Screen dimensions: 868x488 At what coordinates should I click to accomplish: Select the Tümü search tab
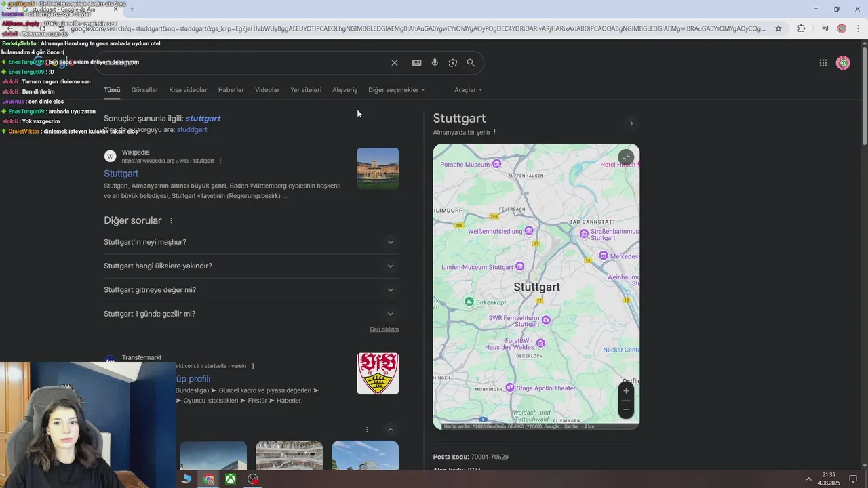(x=112, y=90)
